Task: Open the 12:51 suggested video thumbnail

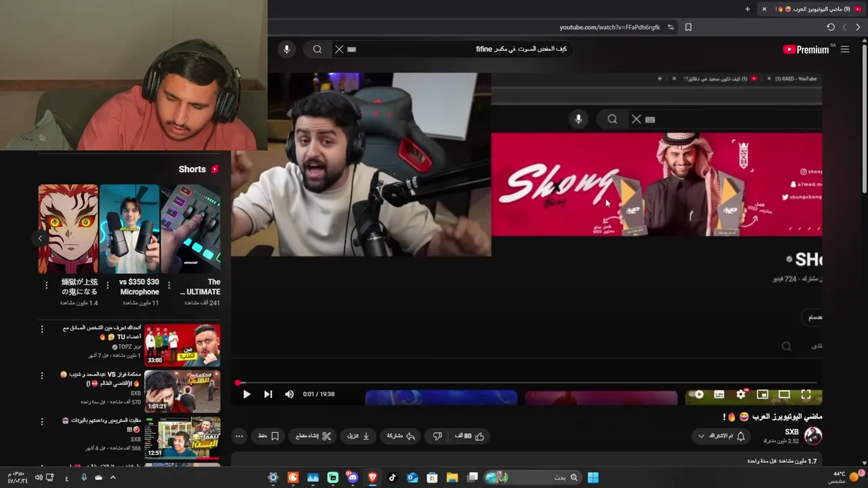Action: click(x=182, y=438)
